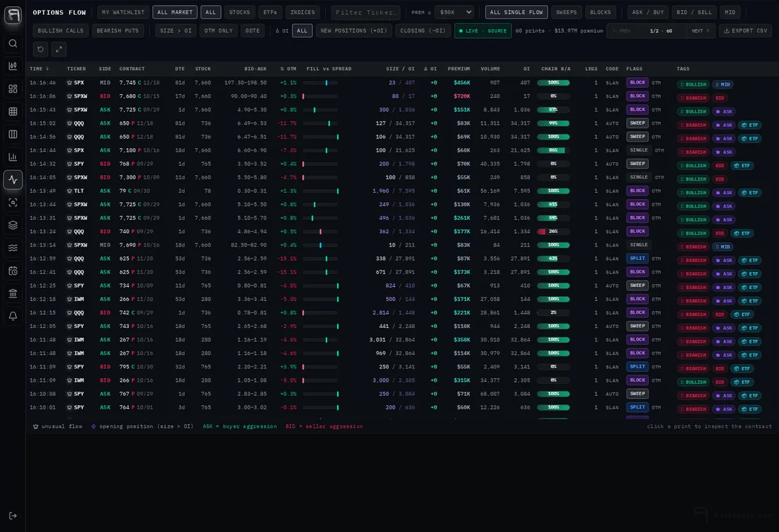Screen dimensions: 779x532
Task: Click the app logo icon in sidebar
Action: [x=13, y=15]
